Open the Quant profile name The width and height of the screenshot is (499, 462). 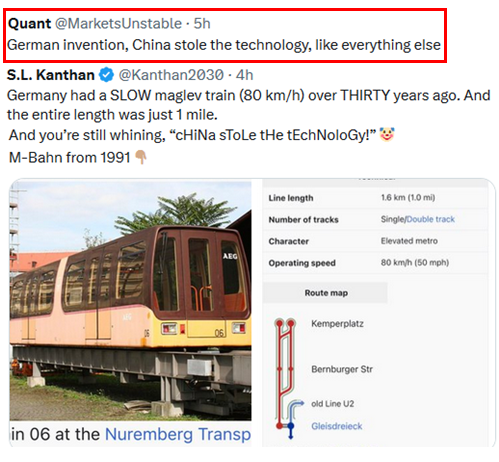29,24
